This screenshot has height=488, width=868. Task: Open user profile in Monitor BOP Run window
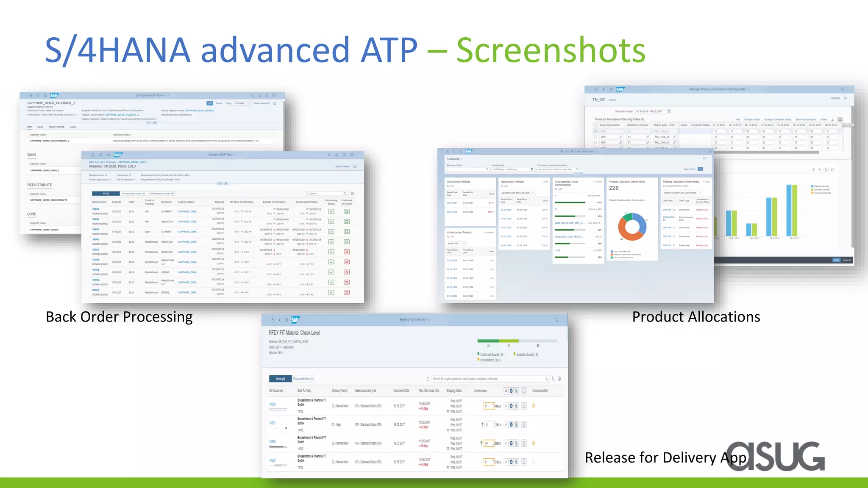[93, 155]
